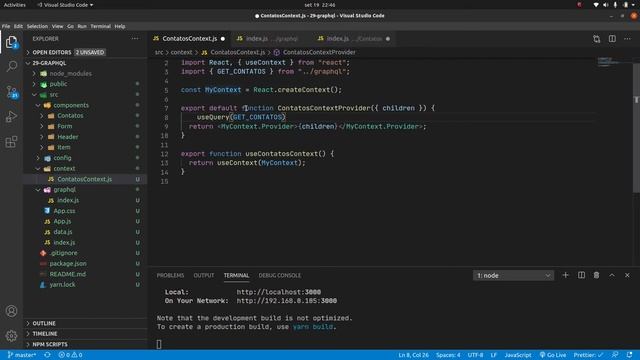The width and height of the screenshot is (640, 360).
Task: Expand the node_modules folder
Action: 86,73
